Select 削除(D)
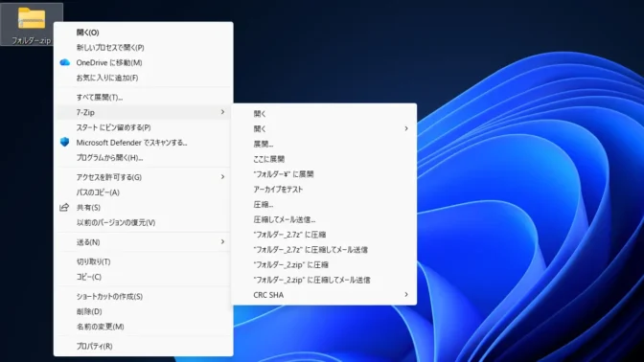Viewport: 644px width, 362px height. click(x=144, y=311)
